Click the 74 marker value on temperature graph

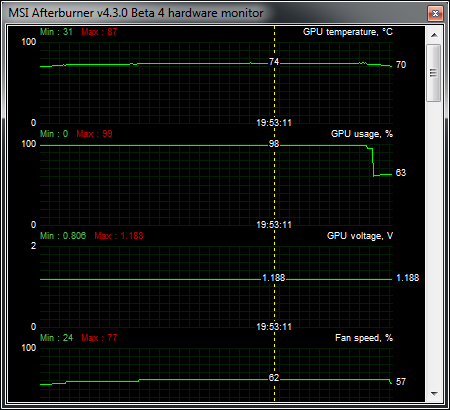274,62
